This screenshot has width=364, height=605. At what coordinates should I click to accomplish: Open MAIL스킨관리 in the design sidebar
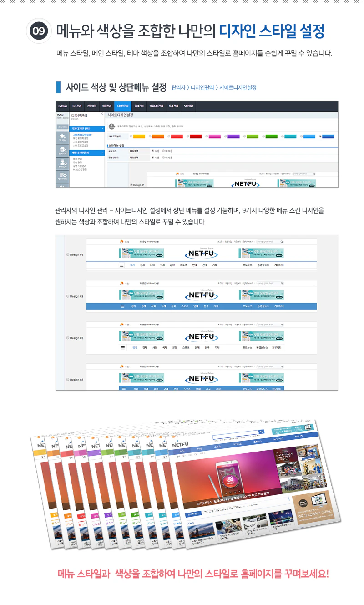(x=80, y=169)
